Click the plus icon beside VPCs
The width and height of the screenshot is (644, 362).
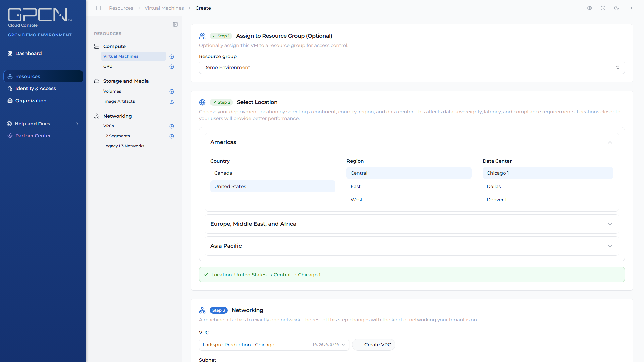click(172, 126)
